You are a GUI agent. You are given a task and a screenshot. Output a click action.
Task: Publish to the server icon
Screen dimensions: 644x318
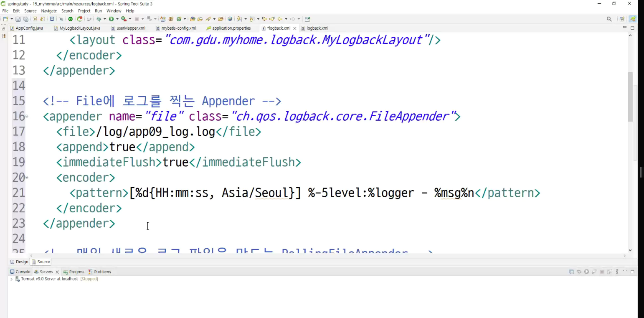[x=609, y=272]
